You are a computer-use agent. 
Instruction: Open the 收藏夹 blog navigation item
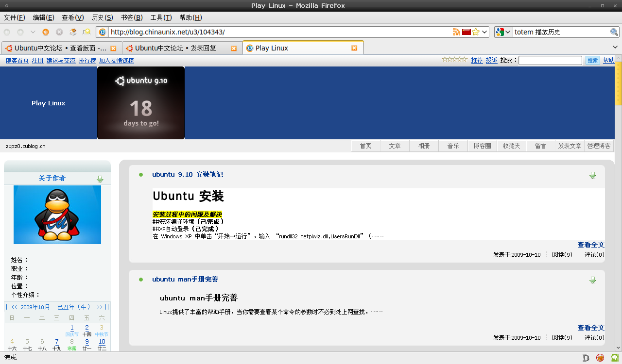[511, 146]
